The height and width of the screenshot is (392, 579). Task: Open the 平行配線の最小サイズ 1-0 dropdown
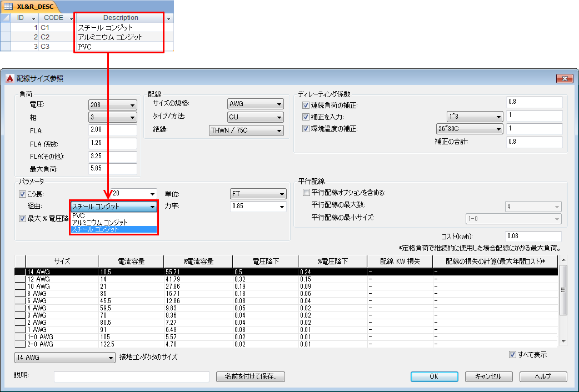513,219
